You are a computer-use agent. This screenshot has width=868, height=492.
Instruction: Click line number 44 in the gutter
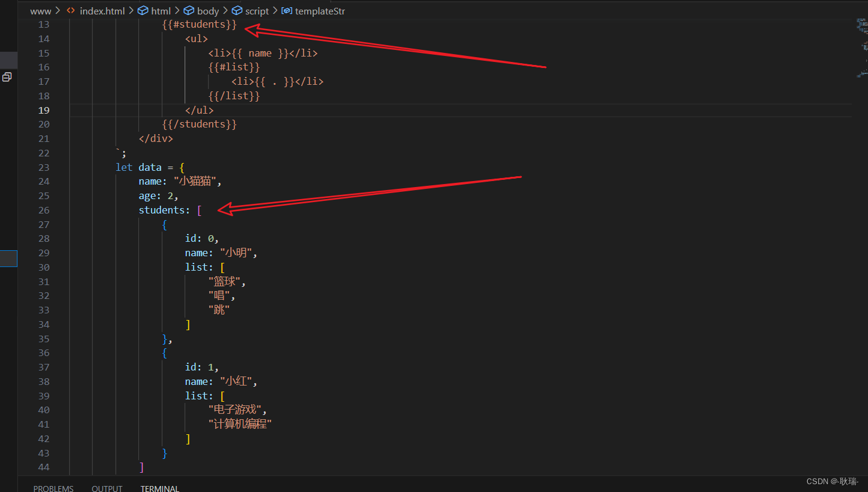44,467
